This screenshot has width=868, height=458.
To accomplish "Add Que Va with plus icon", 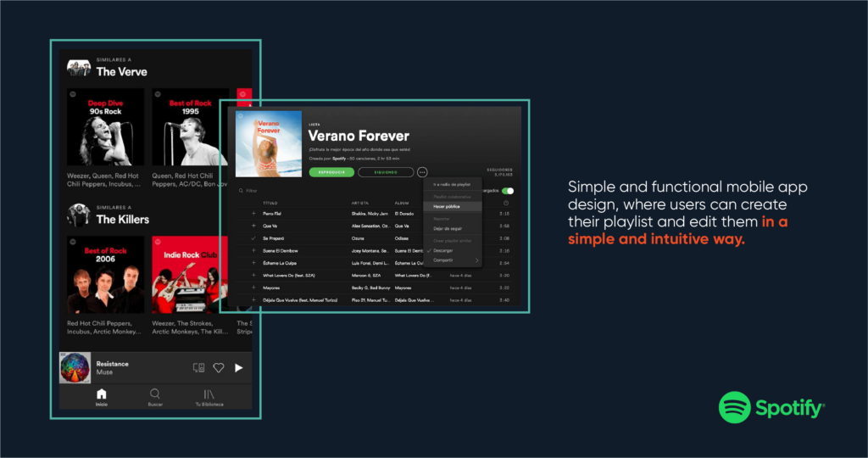I will coord(253,226).
